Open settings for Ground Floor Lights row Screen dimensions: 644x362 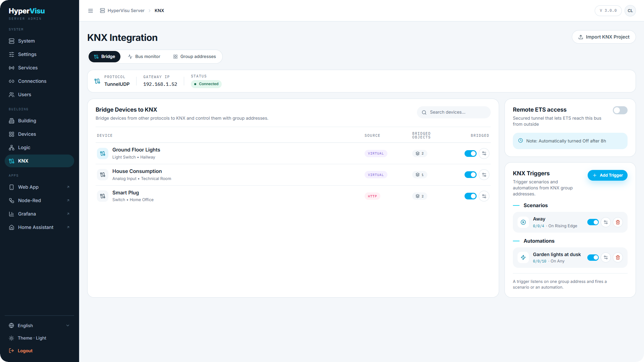[x=484, y=154]
